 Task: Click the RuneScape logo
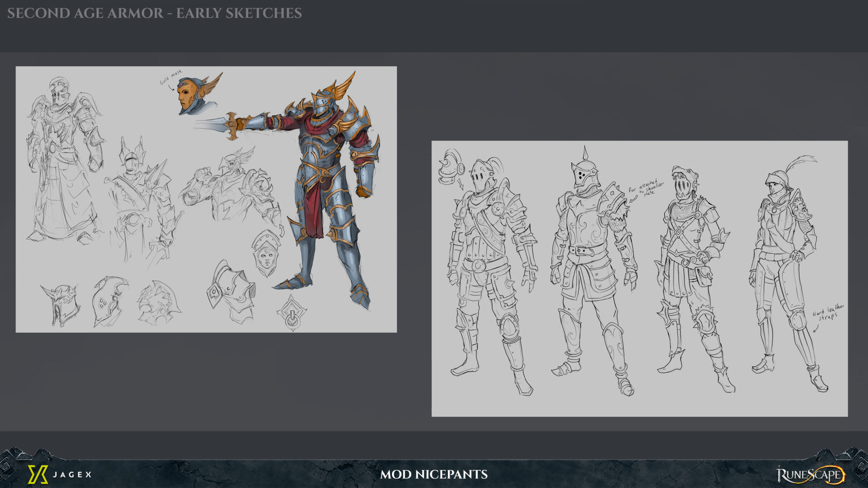coord(810,474)
